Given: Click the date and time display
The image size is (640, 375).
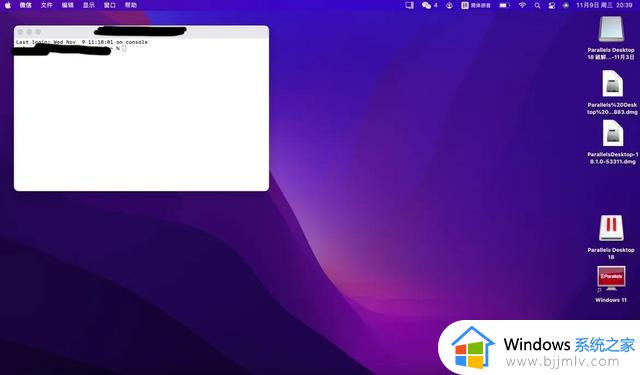Looking at the screenshot, I should (604, 5).
